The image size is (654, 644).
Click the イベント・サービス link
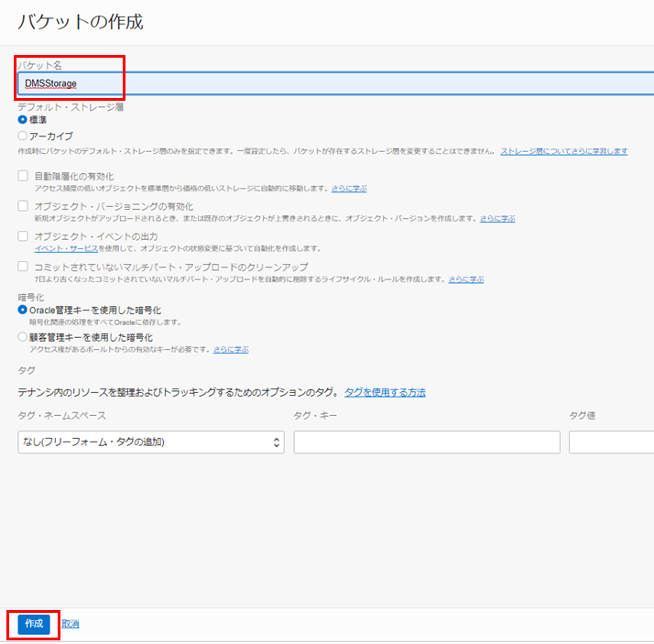tap(66, 248)
